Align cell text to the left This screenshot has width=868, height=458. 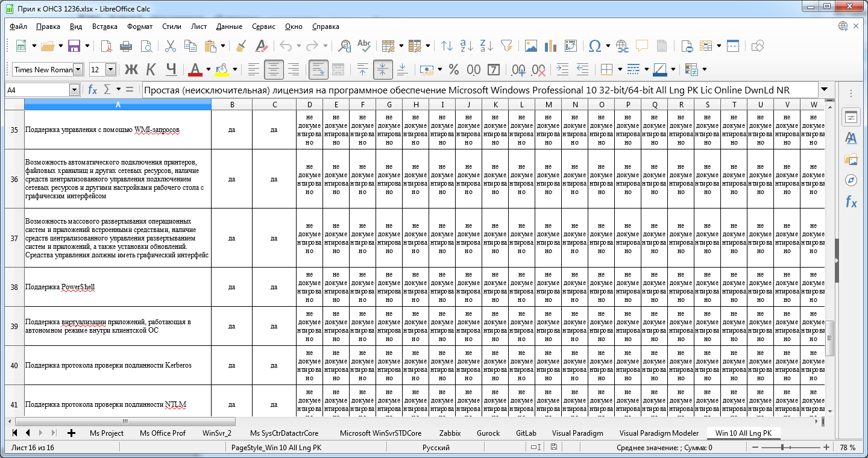coord(254,69)
